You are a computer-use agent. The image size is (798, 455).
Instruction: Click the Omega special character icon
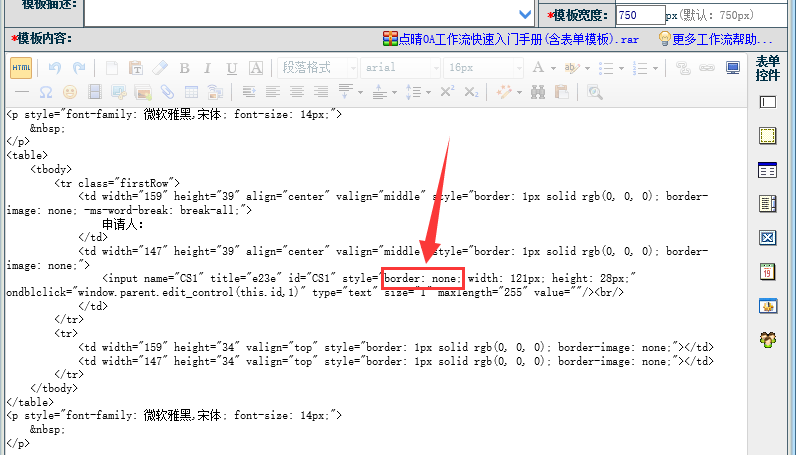coord(45,92)
